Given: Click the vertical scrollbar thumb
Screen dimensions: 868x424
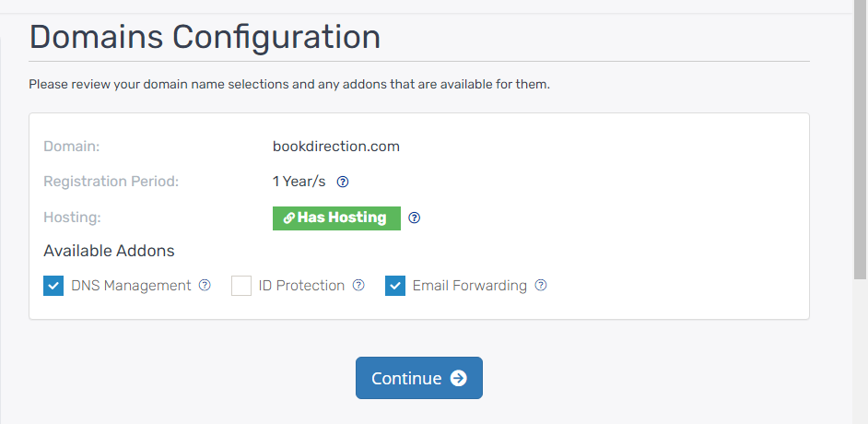Looking at the screenshot, I should coord(861,138).
